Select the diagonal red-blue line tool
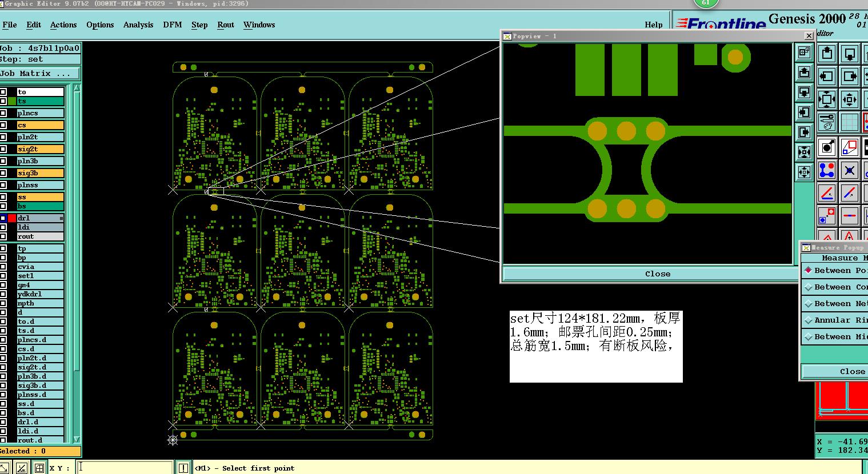 tap(850, 193)
